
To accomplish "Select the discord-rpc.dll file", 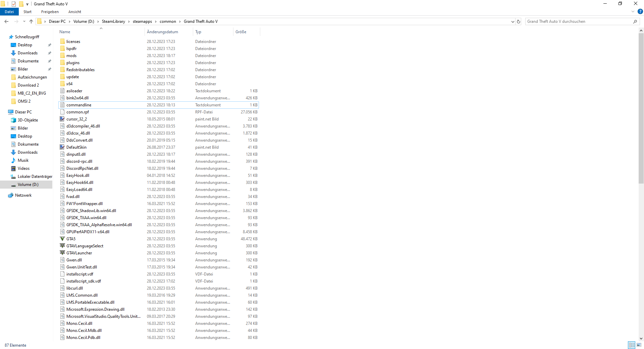I will tap(159, 161).
